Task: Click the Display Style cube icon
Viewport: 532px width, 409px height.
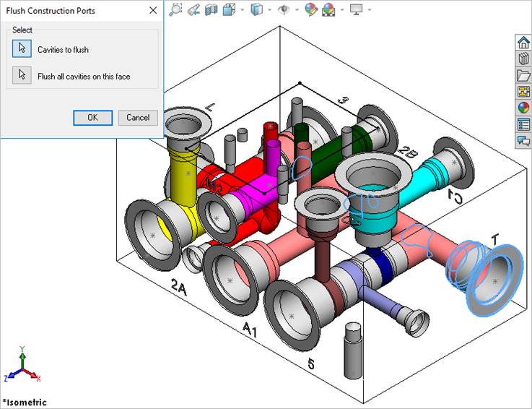Action: click(x=256, y=9)
